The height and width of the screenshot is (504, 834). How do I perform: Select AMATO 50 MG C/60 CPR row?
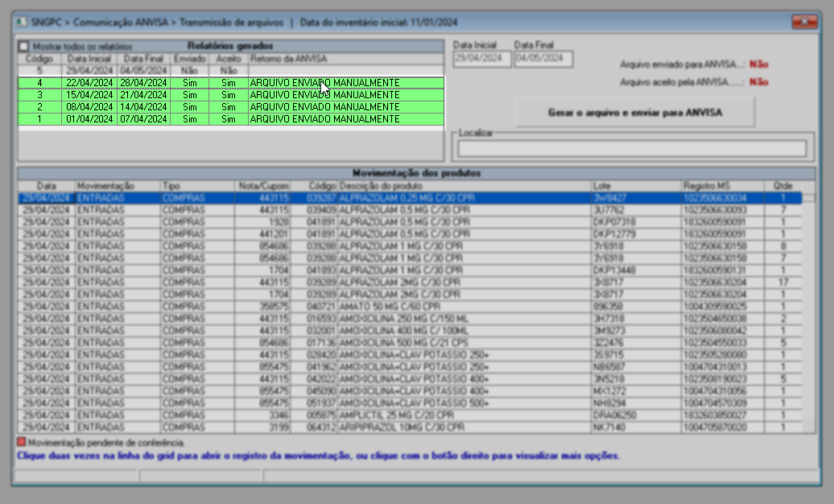(x=410, y=307)
